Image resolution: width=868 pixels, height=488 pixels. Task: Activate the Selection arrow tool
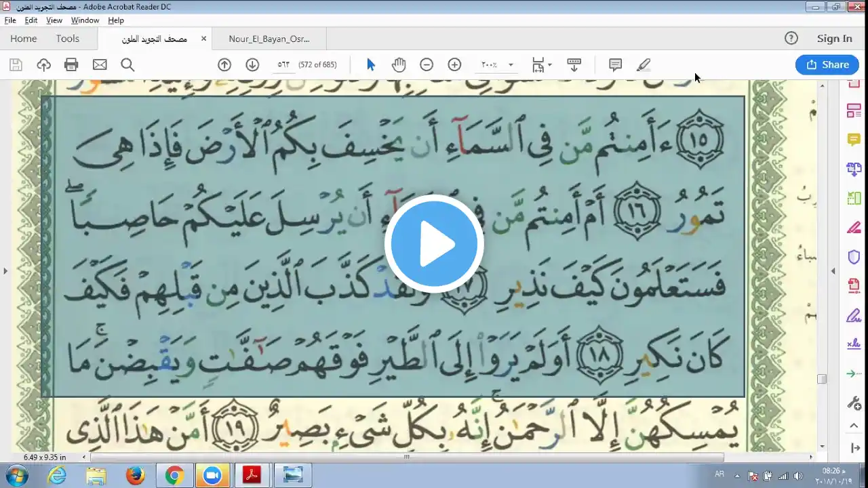pos(370,65)
